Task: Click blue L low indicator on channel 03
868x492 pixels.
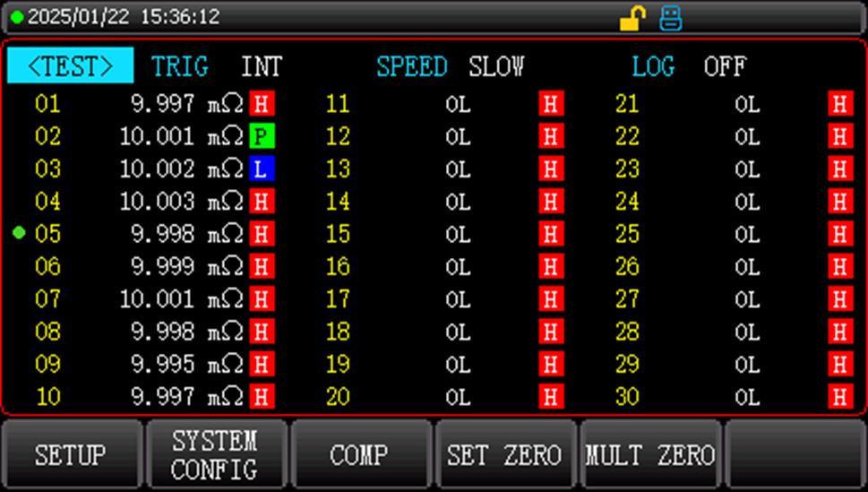Action: (x=262, y=169)
